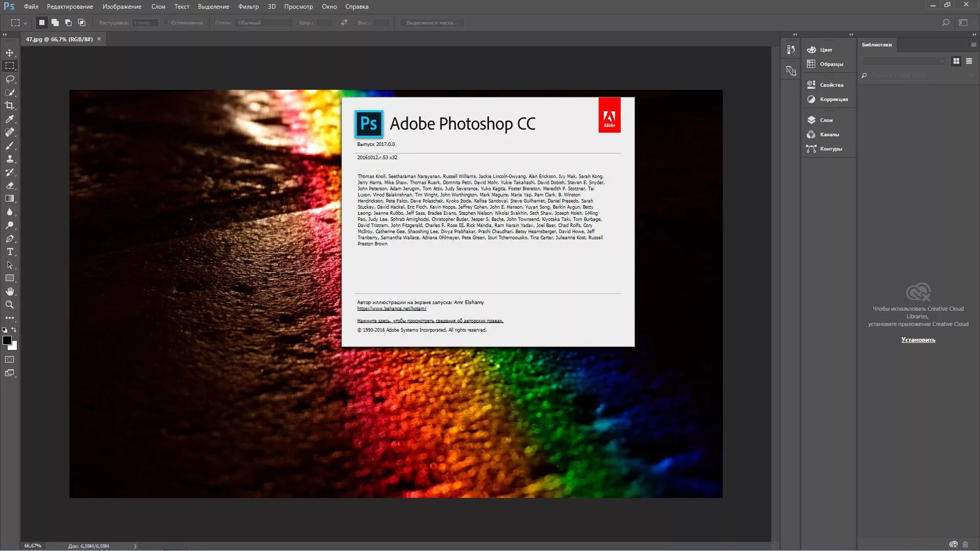Screen dimensions: 980x551
Task: Open the Libraries panel flyout menu
Action: 973,45
